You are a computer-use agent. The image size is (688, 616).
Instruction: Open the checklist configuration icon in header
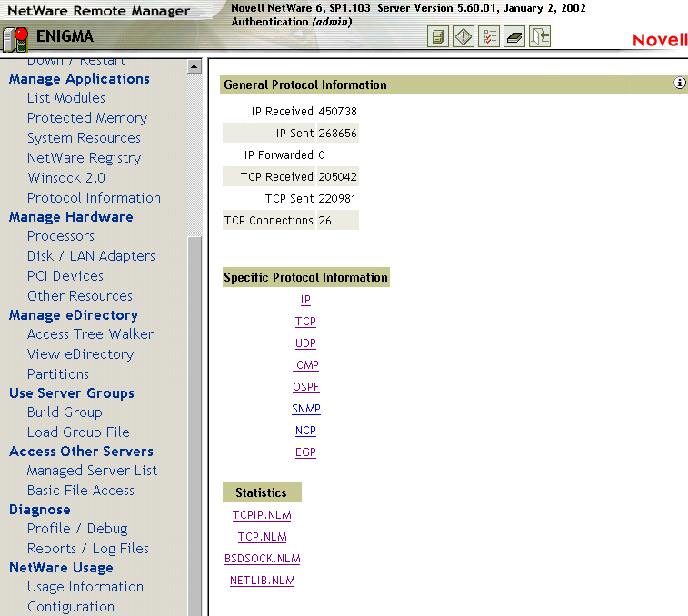pos(489,37)
